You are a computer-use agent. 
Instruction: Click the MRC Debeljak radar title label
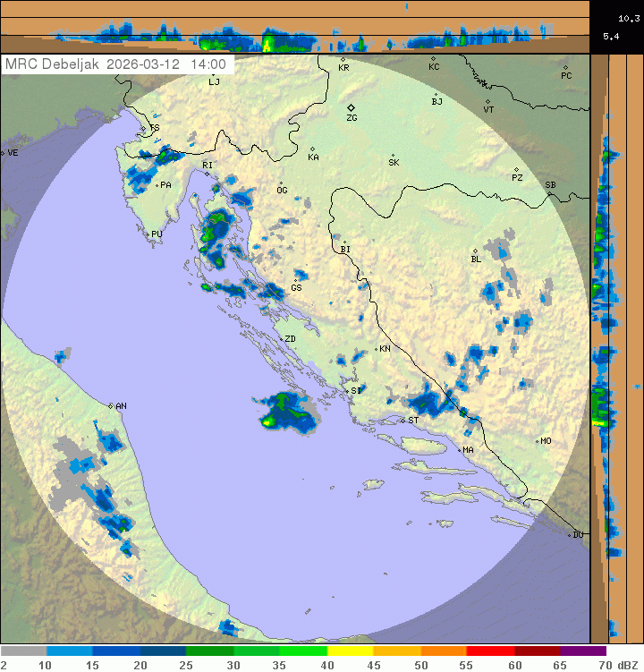point(54,64)
